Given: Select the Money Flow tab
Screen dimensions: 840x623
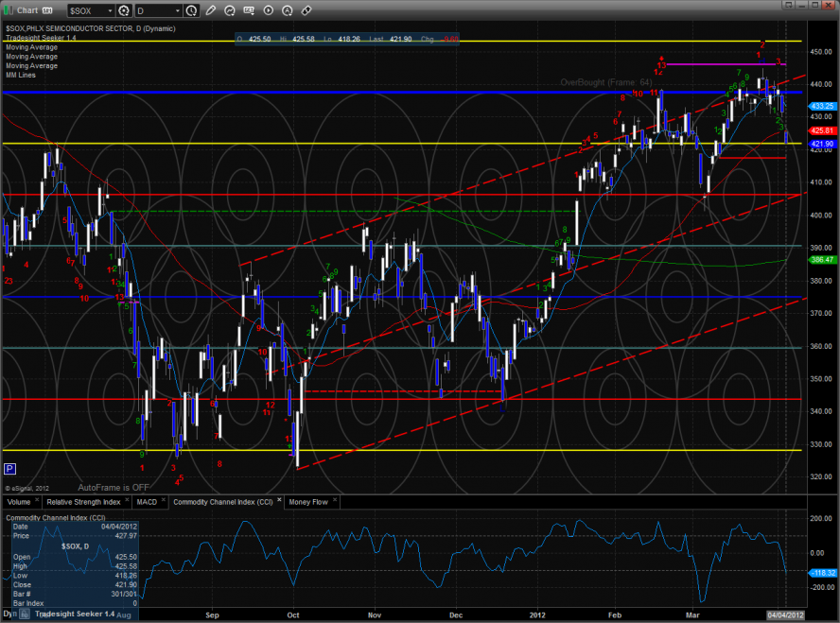Looking at the screenshot, I should tap(307, 501).
